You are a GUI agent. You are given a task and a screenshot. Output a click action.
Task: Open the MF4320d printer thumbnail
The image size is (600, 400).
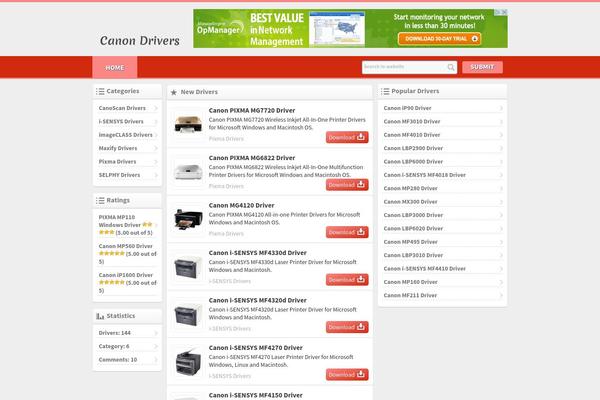[188, 314]
